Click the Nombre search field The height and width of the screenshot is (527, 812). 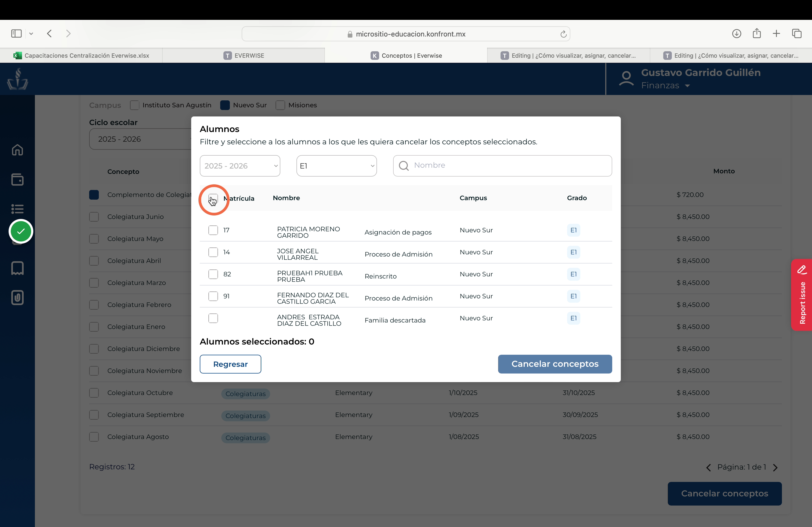tap(502, 166)
